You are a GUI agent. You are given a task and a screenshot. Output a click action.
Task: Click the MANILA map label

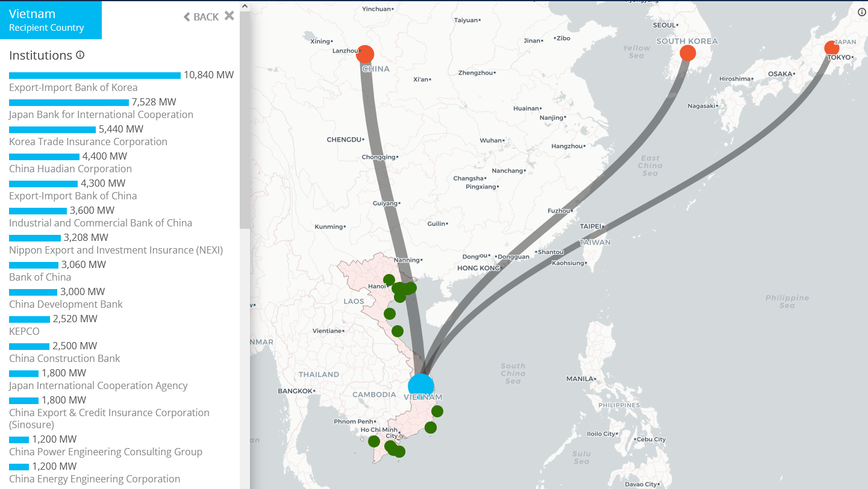point(580,379)
